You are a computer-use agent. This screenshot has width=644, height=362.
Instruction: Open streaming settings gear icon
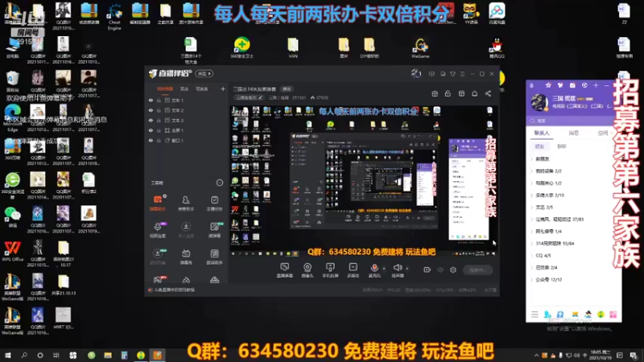(453, 269)
